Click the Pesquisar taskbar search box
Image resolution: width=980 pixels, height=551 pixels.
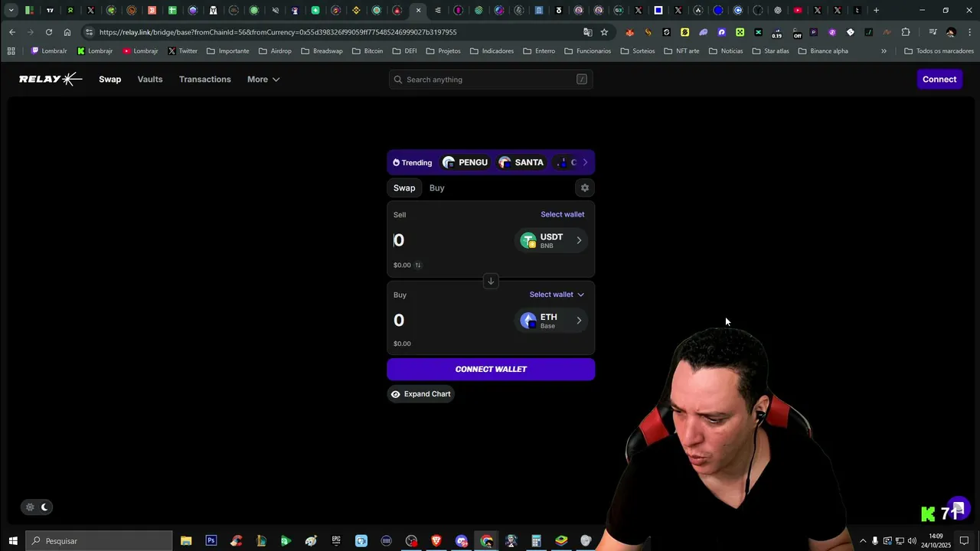[x=100, y=541]
